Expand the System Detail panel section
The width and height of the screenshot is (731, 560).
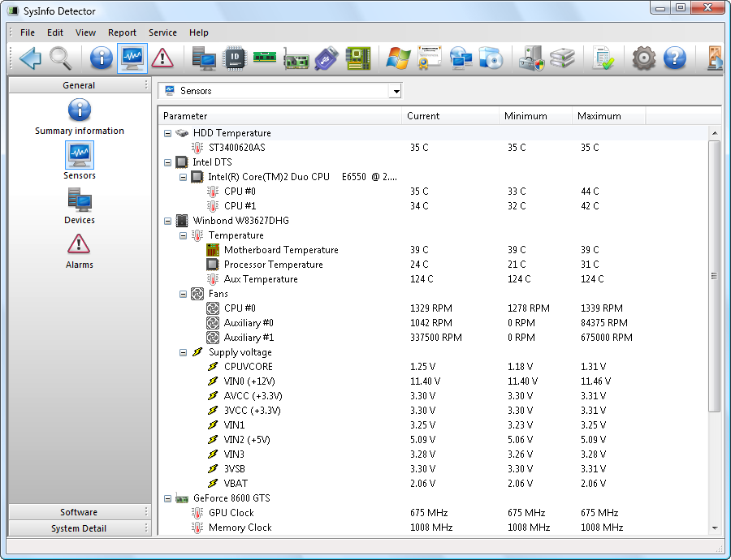click(x=79, y=528)
